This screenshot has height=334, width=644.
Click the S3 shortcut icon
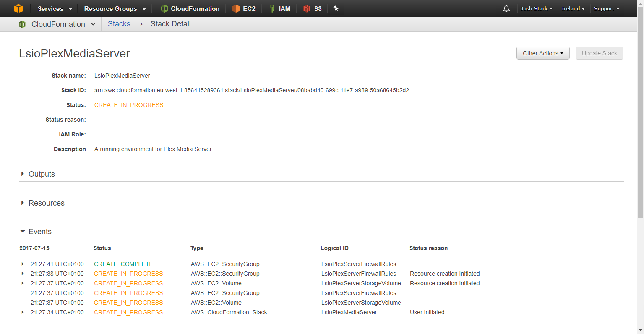click(x=307, y=8)
